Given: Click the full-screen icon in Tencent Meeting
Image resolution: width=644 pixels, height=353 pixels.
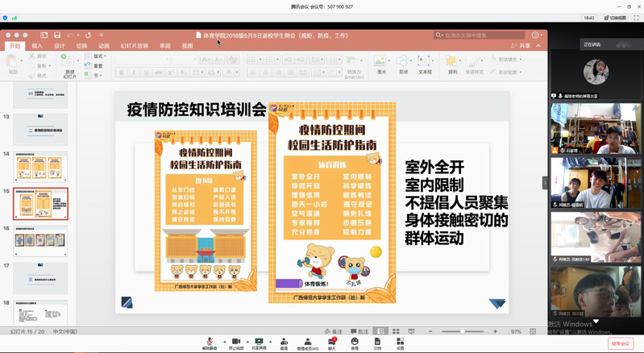Looking at the screenshot, I should (x=636, y=18).
